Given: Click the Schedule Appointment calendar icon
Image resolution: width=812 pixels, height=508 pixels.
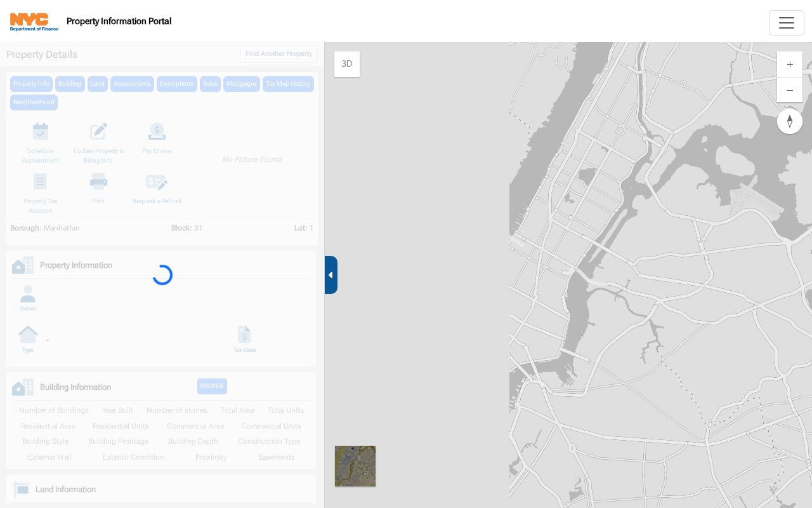Looking at the screenshot, I should [x=41, y=131].
